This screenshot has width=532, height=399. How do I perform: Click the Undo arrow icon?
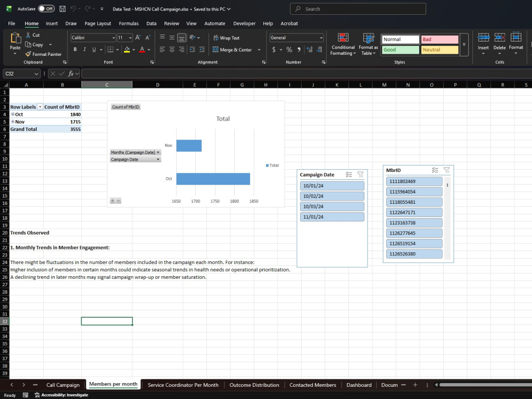click(x=73, y=9)
